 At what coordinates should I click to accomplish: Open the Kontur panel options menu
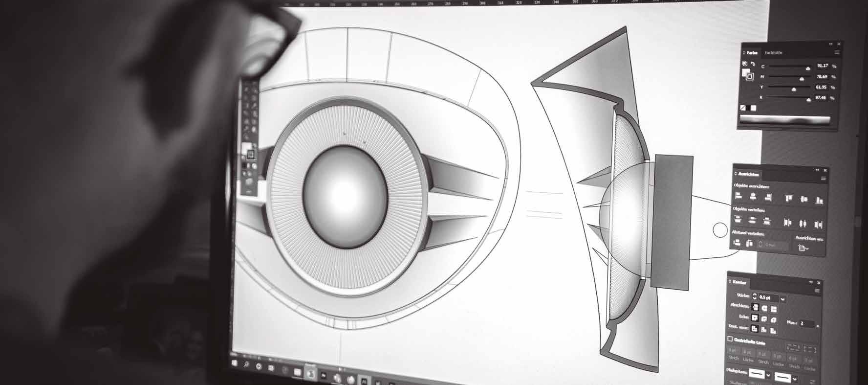(x=817, y=291)
